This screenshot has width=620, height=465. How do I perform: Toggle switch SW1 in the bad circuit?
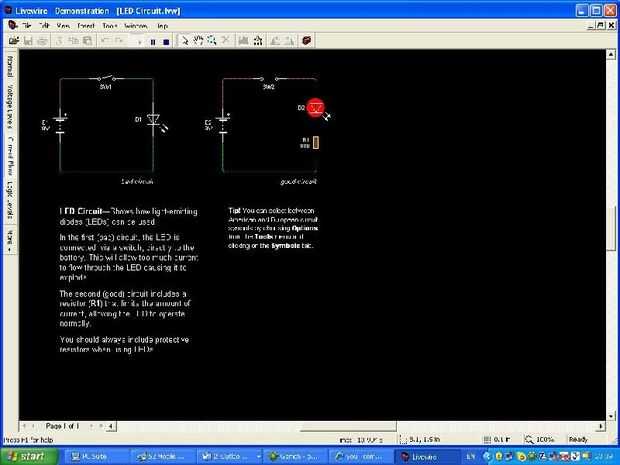[106, 79]
